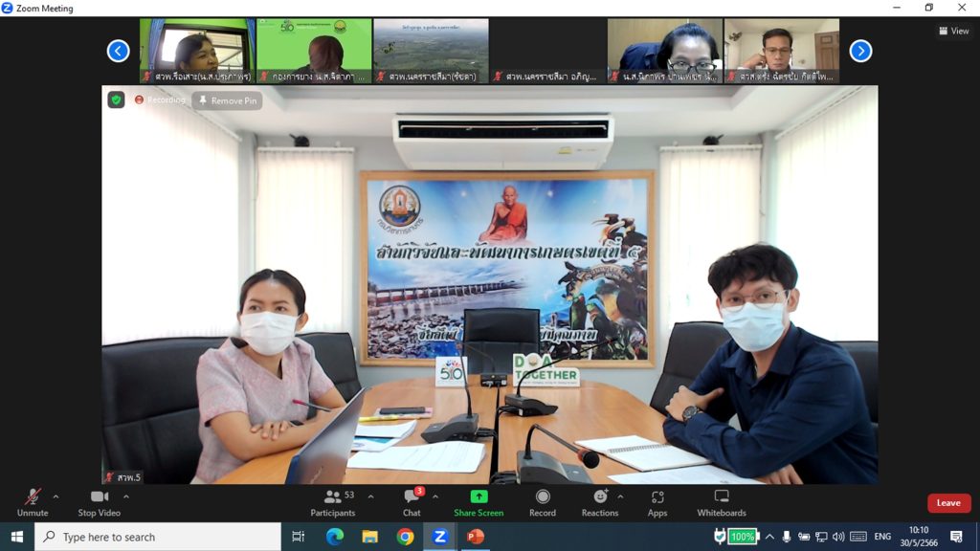Viewport: 980px width, 551px height.
Task: Click the battery 100% indicator
Action: pos(743,537)
